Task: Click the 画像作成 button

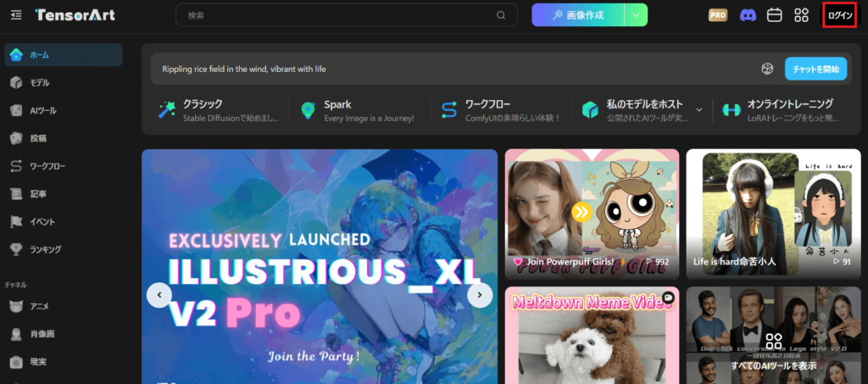Action: click(x=578, y=15)
